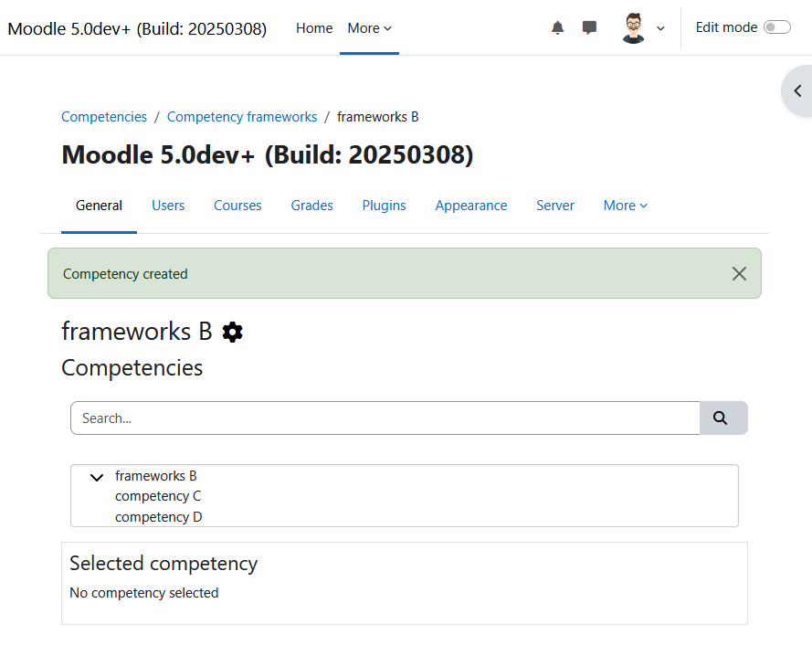This screenshot has width=812, height=656.
Task: Click the 'frameworks B' breadcrumb text
Action: [x=377, y=117]
